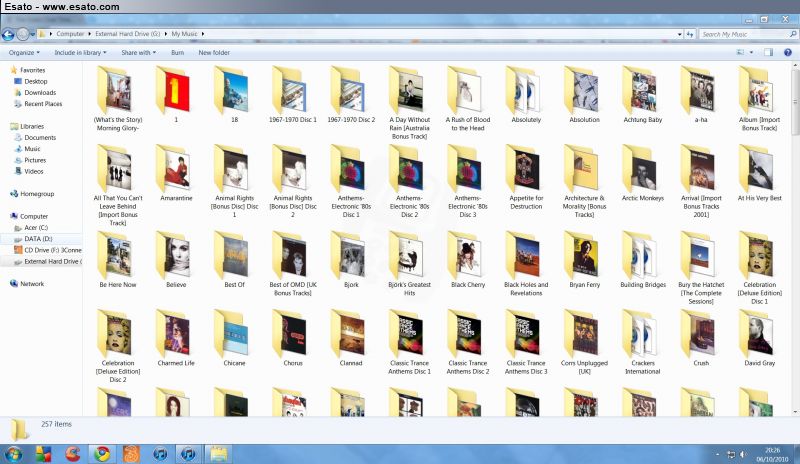The width and height of the screenshot is (800, 464).
Task: Select the Pictures library
Action: click(x=35, y=160)
